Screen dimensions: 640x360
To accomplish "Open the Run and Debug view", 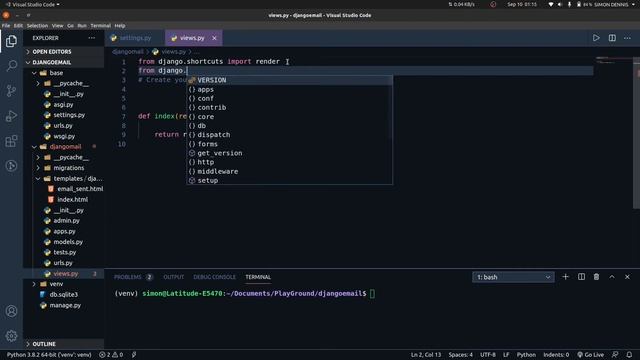I will (11, 116).
